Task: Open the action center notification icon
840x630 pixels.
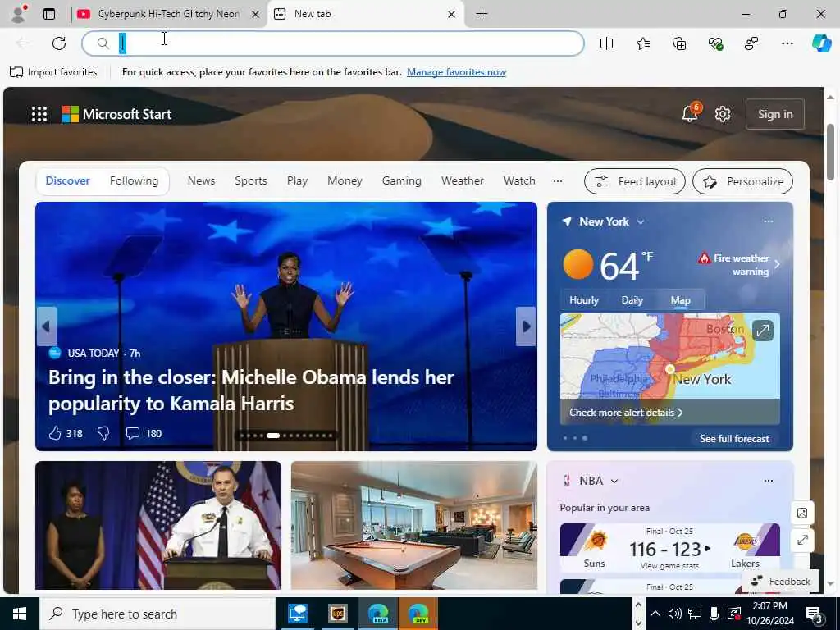Action: tap(814, 614)
